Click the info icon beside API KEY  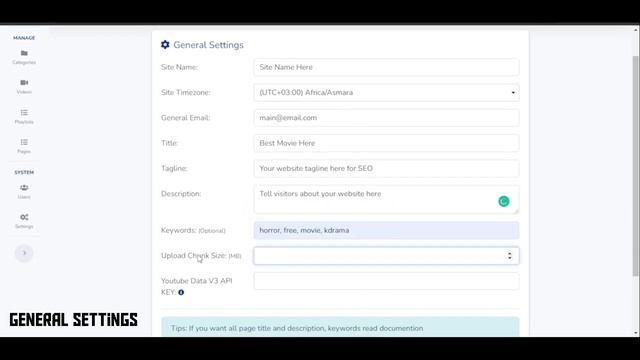click(181, 292)
